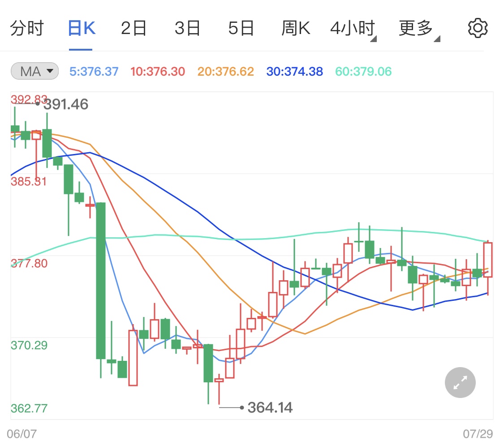Image resolution: width=504 pixels, height=445 pixels.
Task: Click the blue MA5 value 376.37
Action: (x=94, y=72)
